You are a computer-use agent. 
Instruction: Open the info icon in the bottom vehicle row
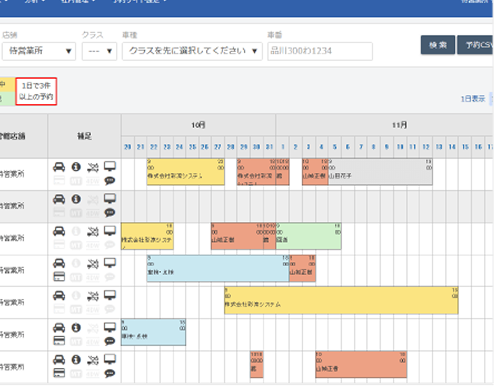(x=76, y=360)
